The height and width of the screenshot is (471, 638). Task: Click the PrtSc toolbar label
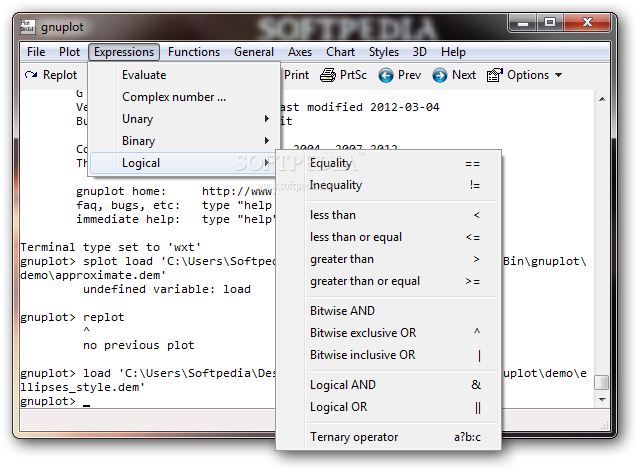pyautogui.click(x=353, y=75)
